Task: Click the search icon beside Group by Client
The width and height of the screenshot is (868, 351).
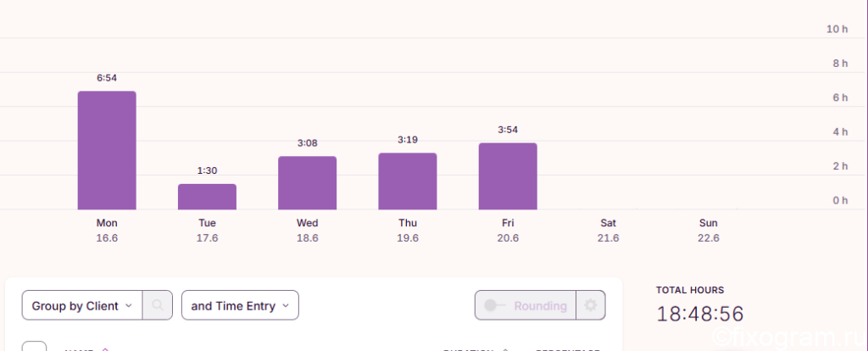Action: point(158,305)
